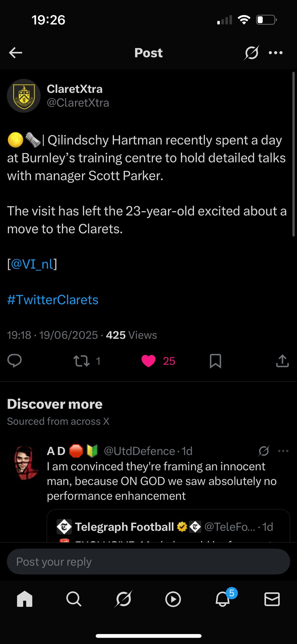Viewport: 297px width, 644px height.
Task: Go back using the arrow icon
Action: (15, 53)
